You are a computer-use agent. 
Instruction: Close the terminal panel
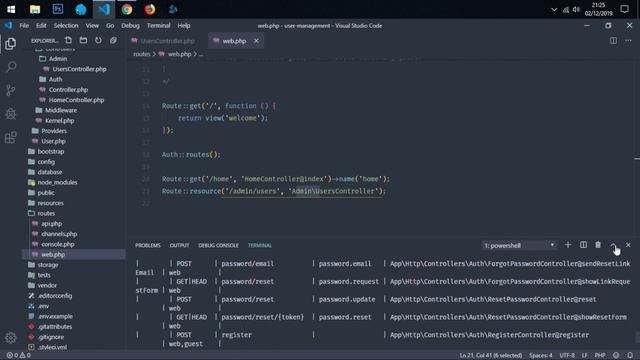click(628, 245)
